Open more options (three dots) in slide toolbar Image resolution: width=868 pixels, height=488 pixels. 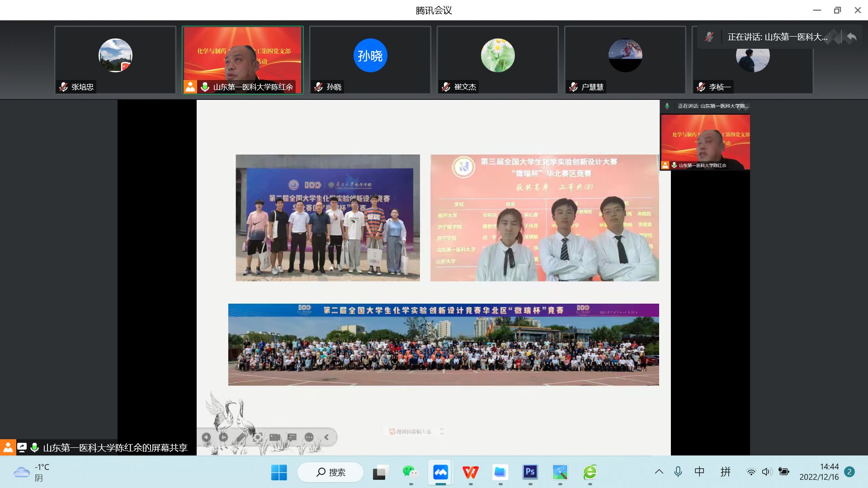(x=309, y=437)
